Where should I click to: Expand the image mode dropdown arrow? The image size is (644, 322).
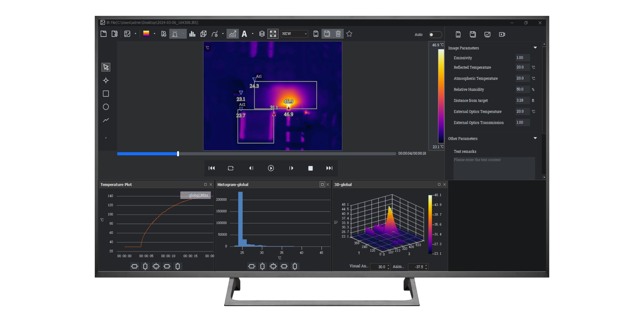tap(135, 34)
